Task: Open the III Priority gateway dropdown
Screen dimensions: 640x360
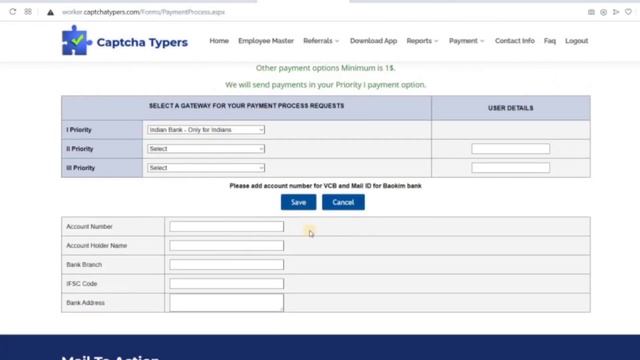Action: click(206, 168)
